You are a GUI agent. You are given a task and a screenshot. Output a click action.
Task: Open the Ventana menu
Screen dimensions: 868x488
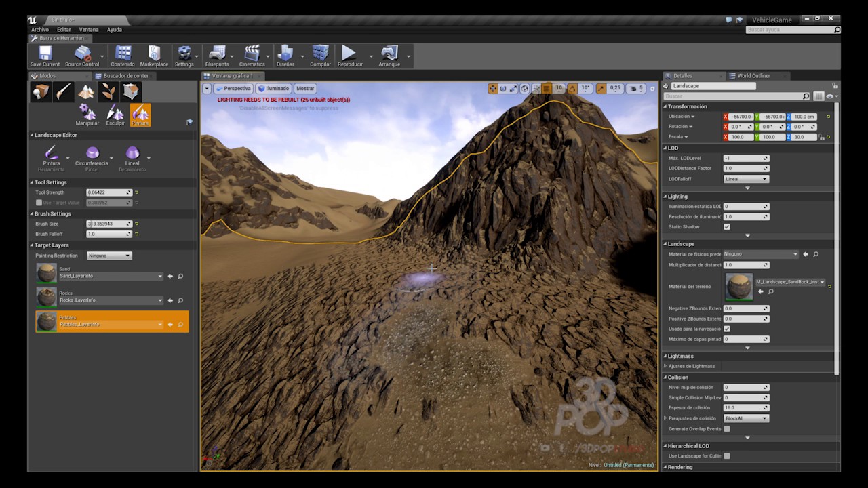click(89, 30)
